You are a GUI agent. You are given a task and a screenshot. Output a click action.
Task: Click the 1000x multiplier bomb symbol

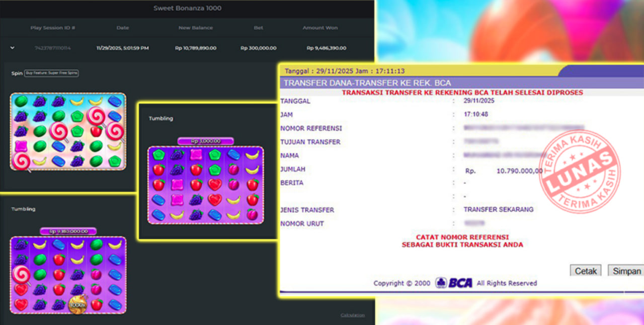[77, 304]
